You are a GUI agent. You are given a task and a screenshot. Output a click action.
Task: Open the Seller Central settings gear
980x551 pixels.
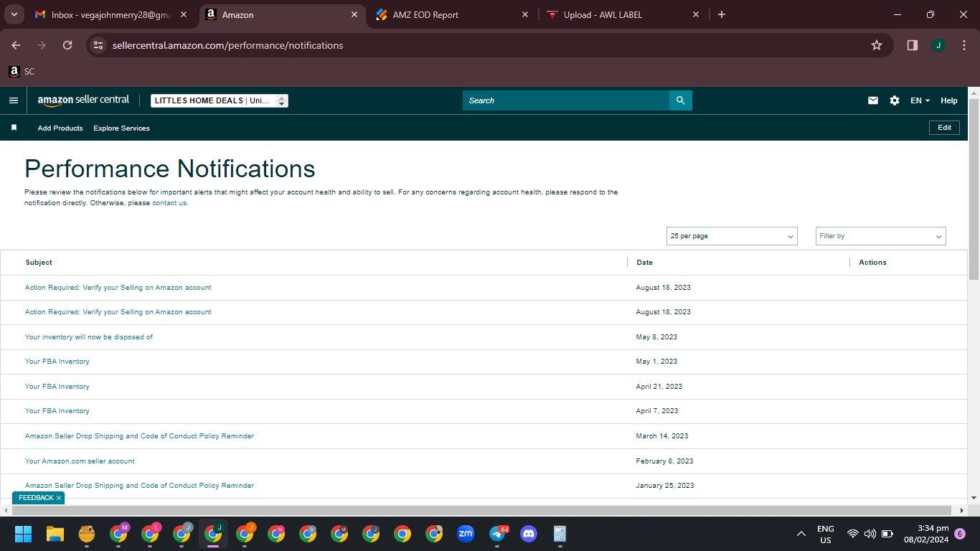895,100
